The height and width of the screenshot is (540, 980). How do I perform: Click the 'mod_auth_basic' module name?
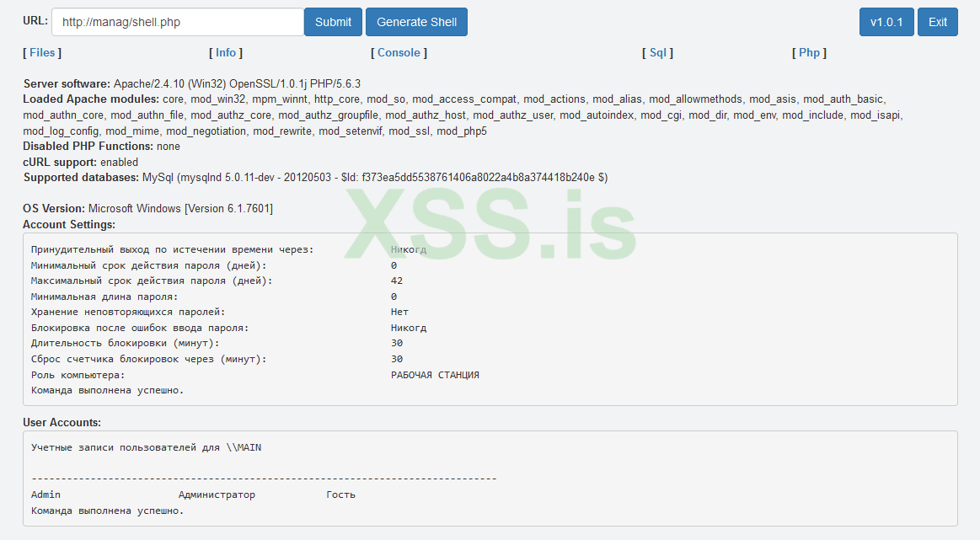(843, 99)
